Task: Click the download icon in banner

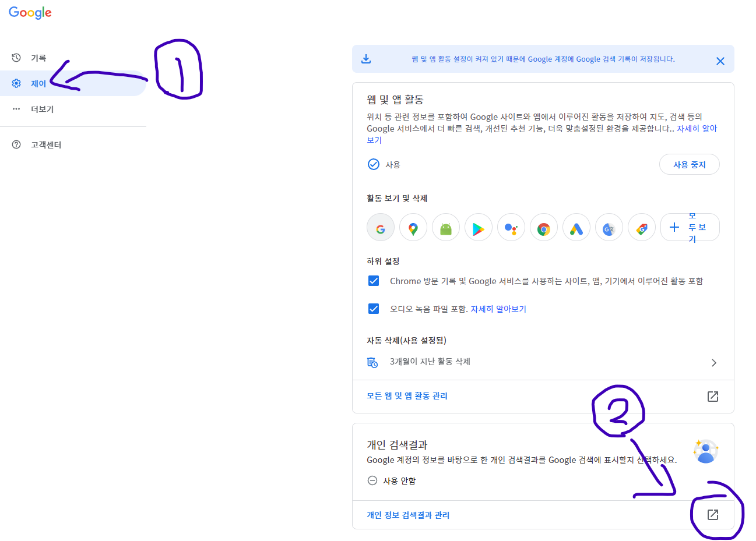Action: tap(366, 59)
